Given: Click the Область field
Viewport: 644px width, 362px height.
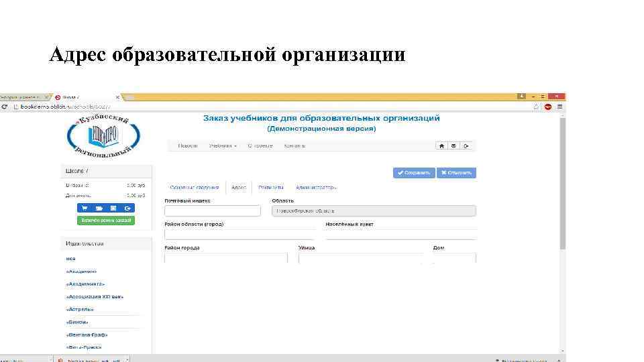Looking at the screenshot, I should (x=374, y=210).
